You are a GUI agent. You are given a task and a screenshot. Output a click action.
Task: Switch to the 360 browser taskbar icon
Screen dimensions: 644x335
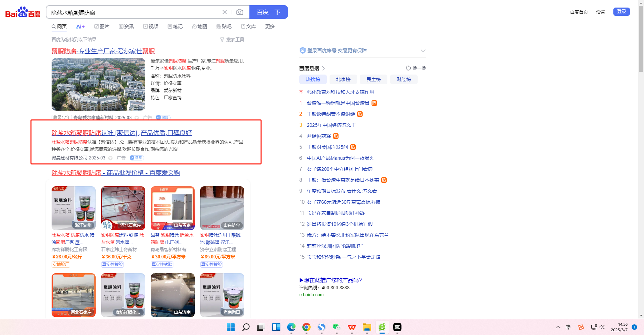click(x=382, y=327)
